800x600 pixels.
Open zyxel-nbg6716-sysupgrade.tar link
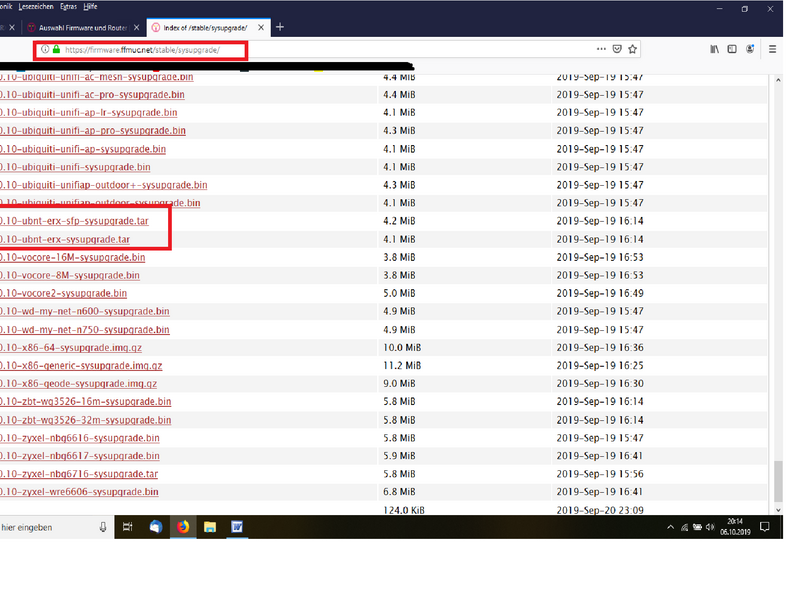[x=79, y=474]
